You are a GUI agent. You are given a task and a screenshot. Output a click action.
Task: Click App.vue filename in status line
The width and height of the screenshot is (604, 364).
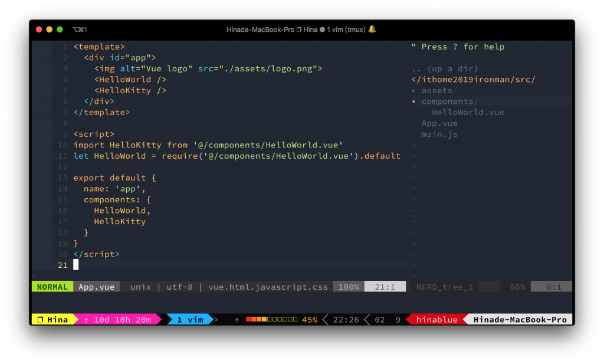pyautogui.click(x=96, y=287)
